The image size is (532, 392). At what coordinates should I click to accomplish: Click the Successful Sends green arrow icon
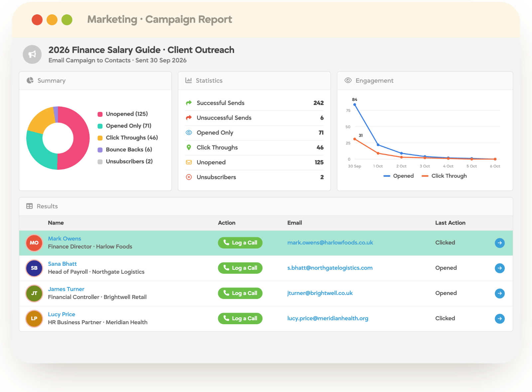coord(189,103)
